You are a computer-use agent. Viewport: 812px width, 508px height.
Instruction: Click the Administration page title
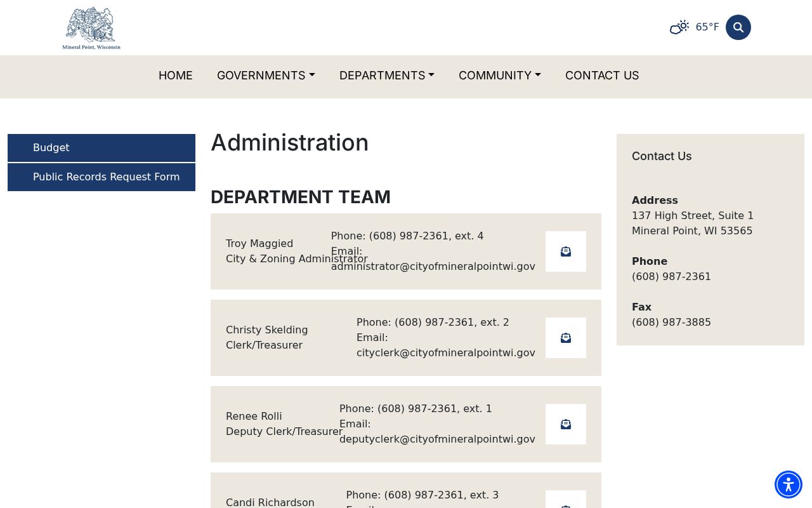tap(289, 143)
